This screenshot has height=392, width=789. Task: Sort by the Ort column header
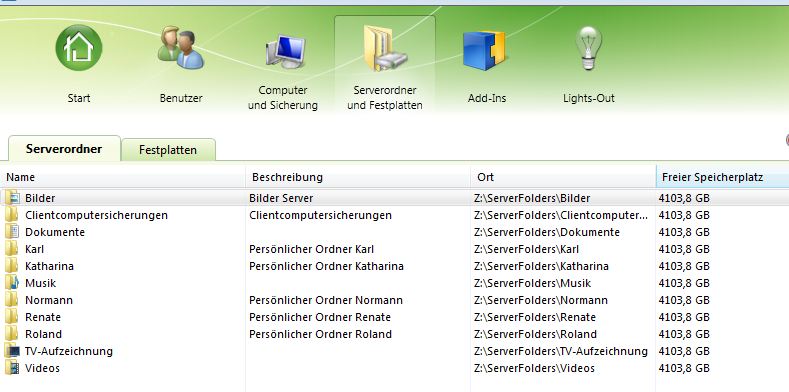563,177
